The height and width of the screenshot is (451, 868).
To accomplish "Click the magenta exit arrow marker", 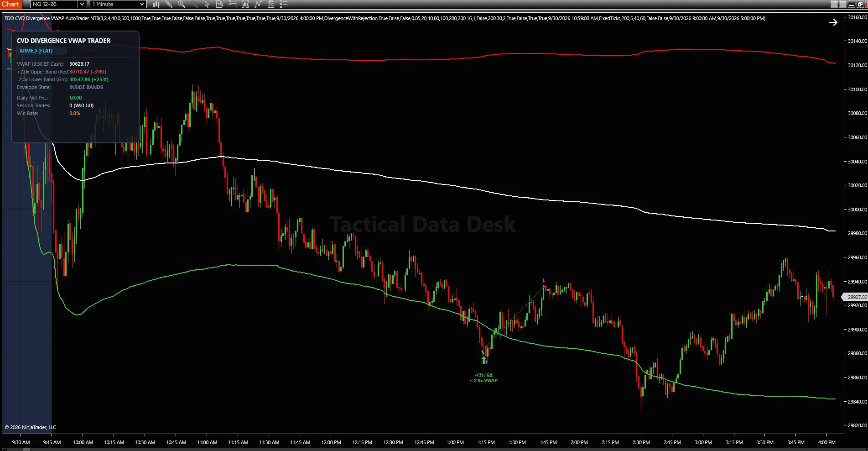I will click(544, 281).
